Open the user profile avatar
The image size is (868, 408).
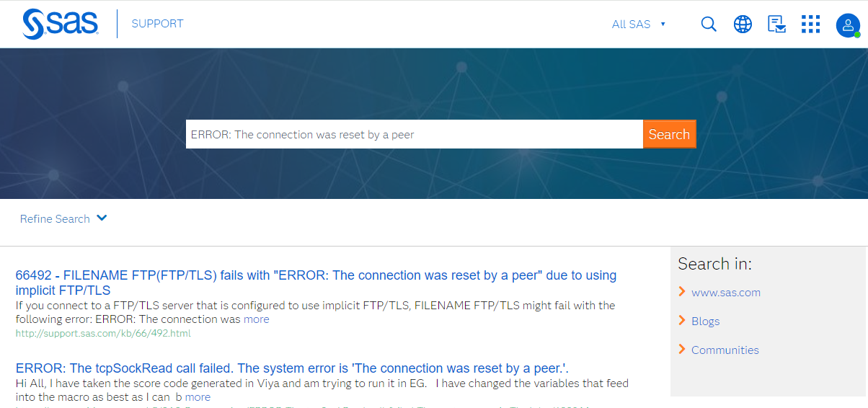click(x=847, y=25)
